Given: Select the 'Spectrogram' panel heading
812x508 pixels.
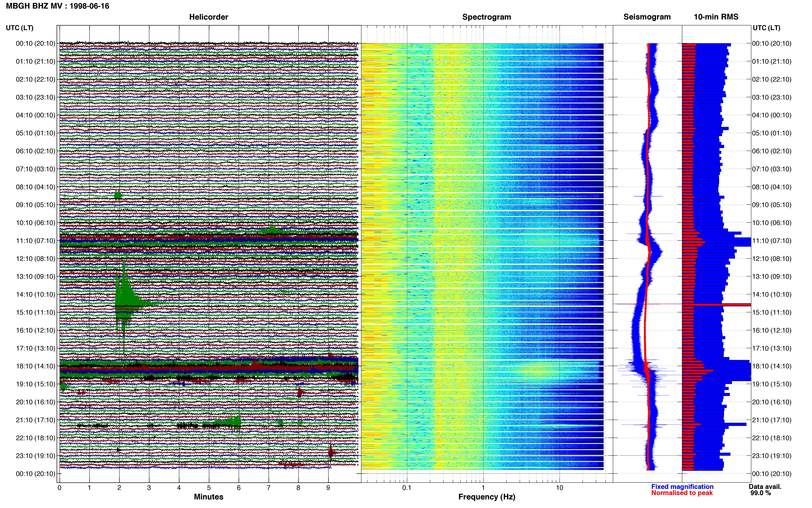Looking at the screenshot, I should 487,17.
